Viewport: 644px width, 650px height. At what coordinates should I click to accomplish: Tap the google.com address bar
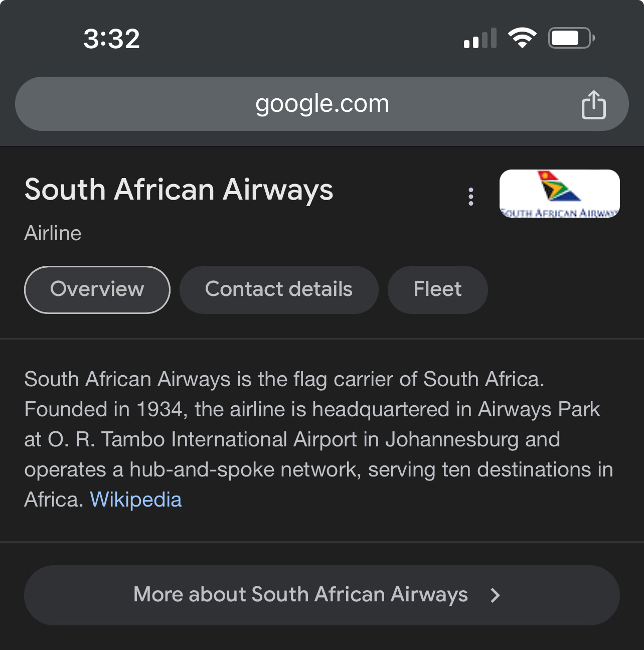321,104
